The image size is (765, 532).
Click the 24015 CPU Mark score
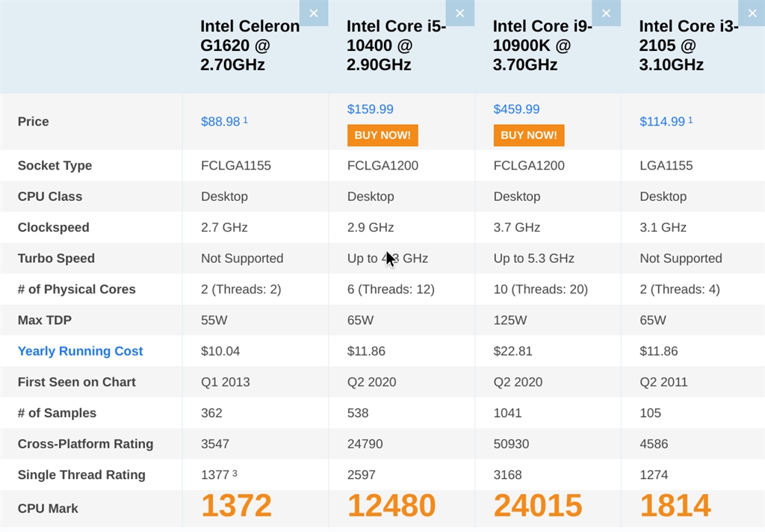click(x=538, y=507)
